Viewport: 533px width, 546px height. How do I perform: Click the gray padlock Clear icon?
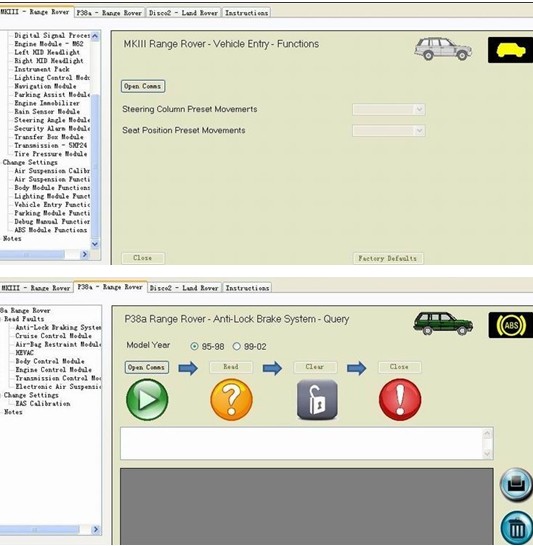point(317,400)
